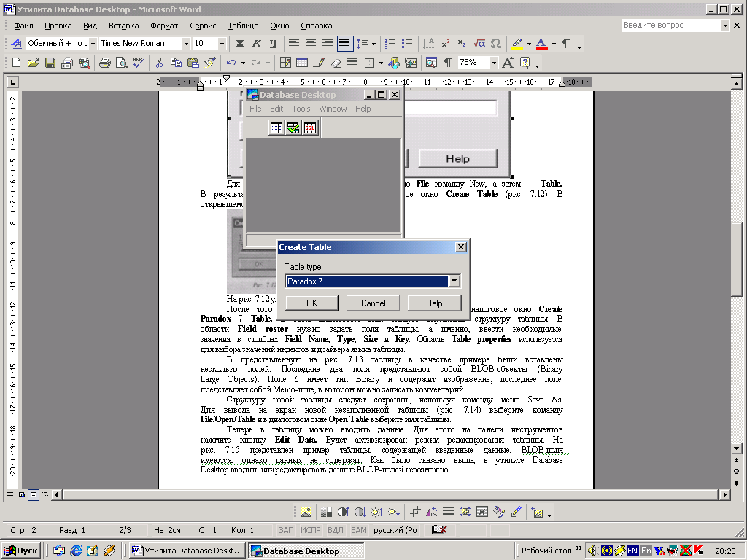Open Database Desktop Tools menu
The height and width of the screenshot is (560, 747).
301,109
